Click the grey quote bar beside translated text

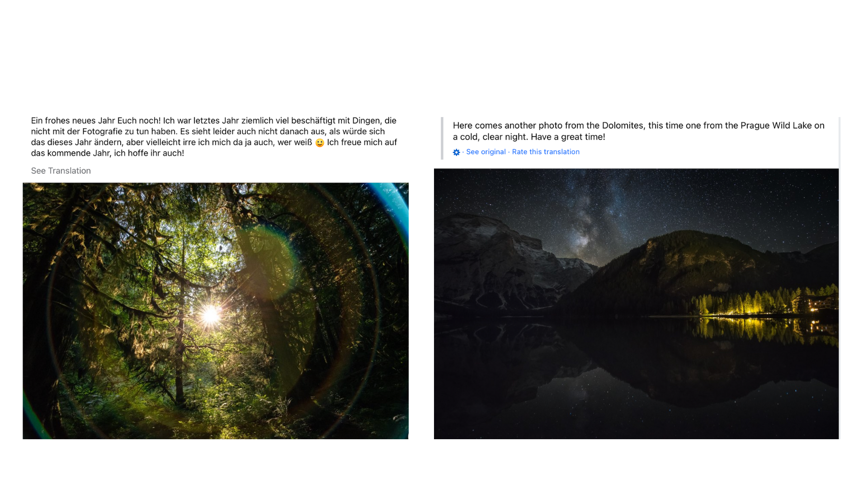[442, 138]
